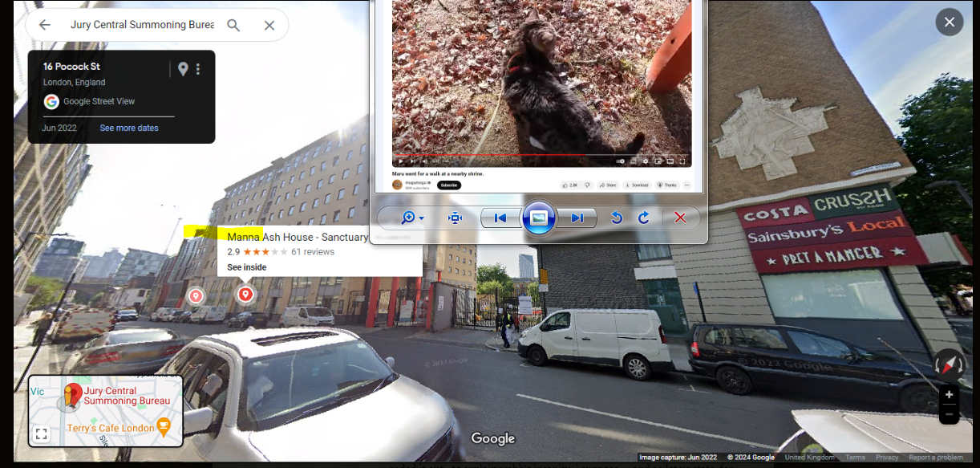The image size is (980, 468).
Task: Open the three-dot more actions under the video
Action: 687,185
